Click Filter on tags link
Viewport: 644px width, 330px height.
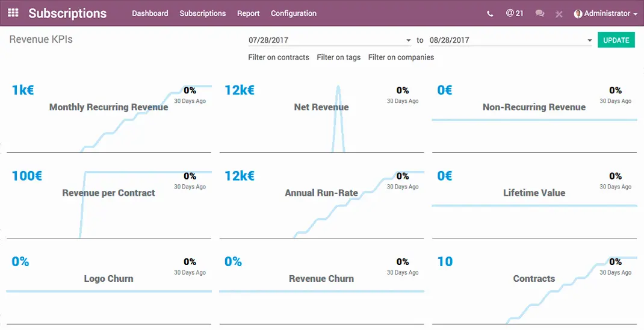[338, 57]
